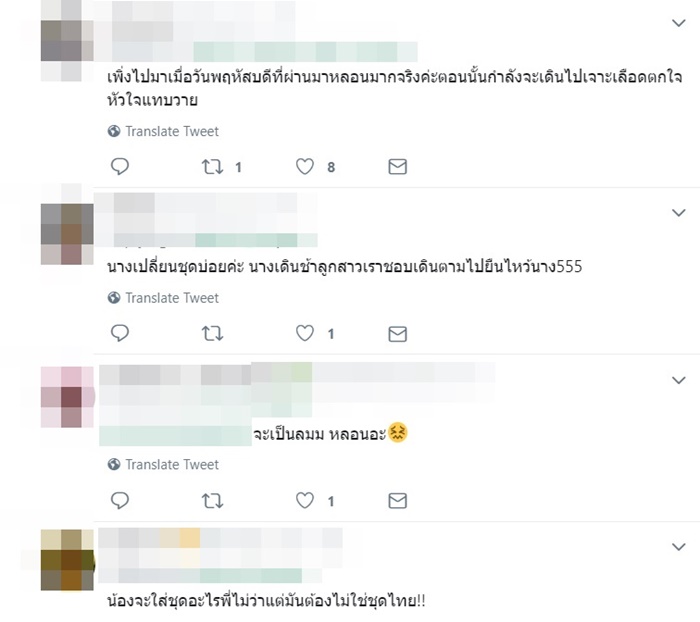Viewport: 700px width, 622px height.
Task: Expand the options chevron on second tweet
Action: pyautogui.click(x=679, y=213)
